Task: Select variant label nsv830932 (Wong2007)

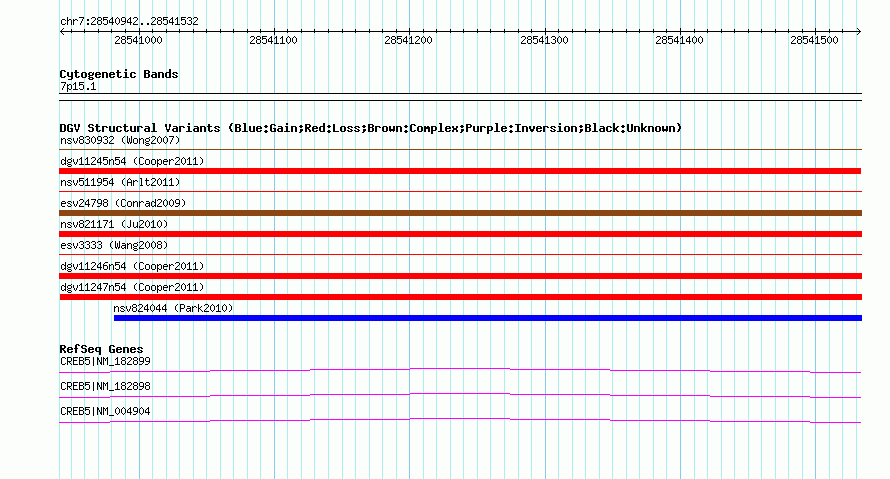Action: pos(120,140)
